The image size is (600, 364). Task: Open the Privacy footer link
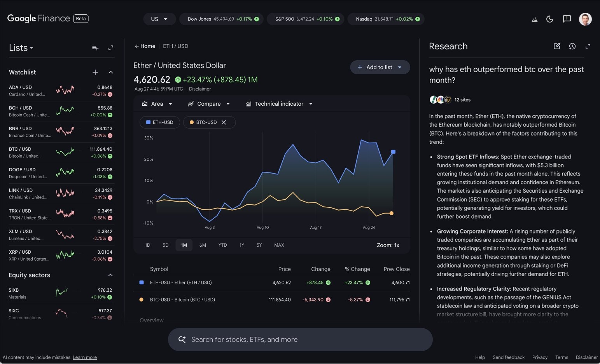tap(540, 357)
